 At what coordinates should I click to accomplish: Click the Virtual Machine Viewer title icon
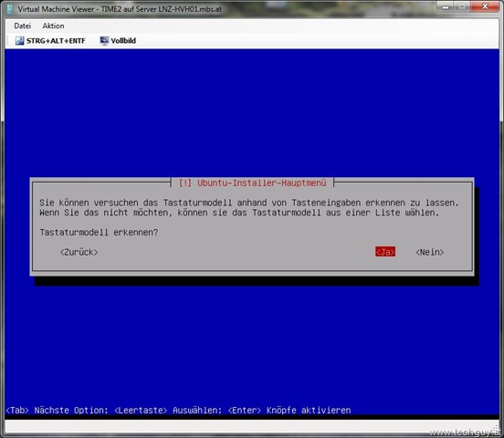[x=10, y=9]
